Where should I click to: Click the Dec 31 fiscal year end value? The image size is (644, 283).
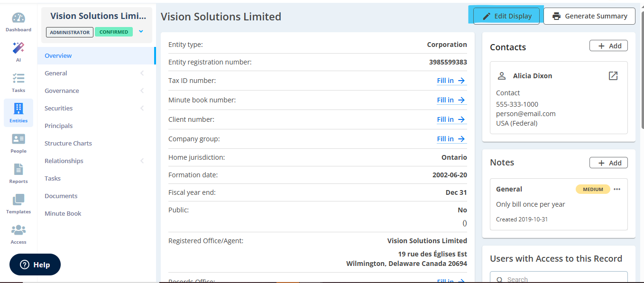pyautogui.click(x=456, y=192)
